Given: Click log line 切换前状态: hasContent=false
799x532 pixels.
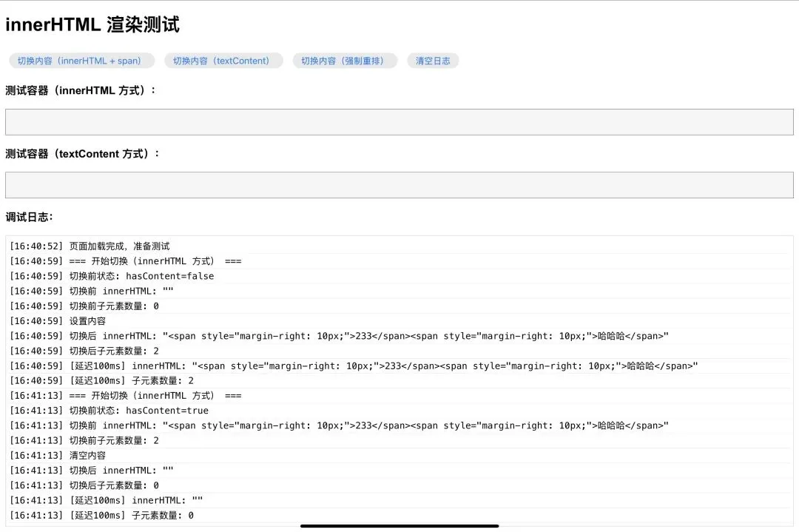Looking at the screenshot, I should pos(399,276).
